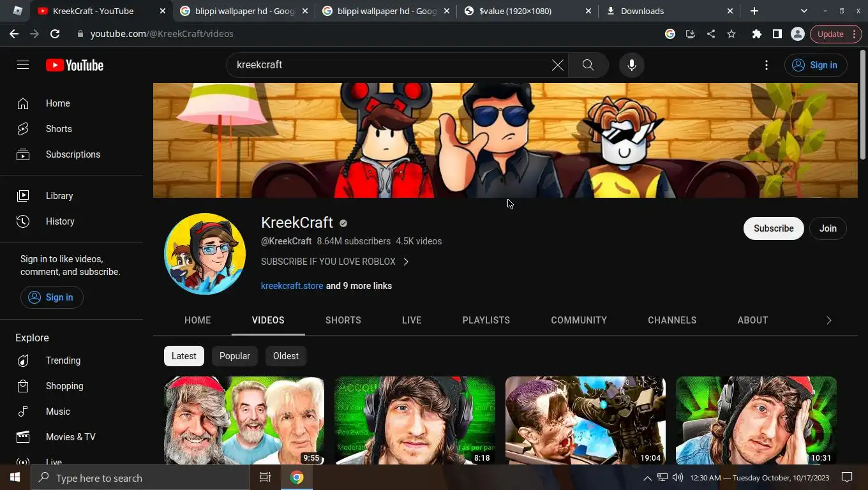This screenshot has height=490, width=868.
Task: Show more channel tabs with right arrow
Action: click(829, 320)
